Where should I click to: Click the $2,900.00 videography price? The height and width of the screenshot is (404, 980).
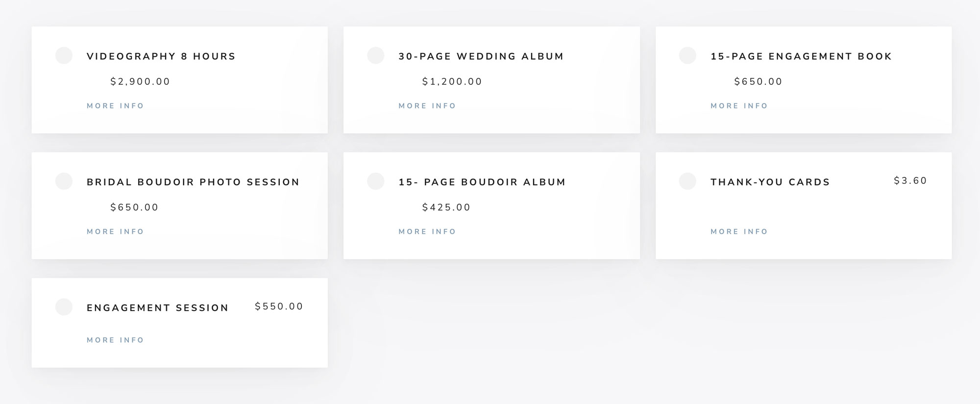tap(140, 82)
